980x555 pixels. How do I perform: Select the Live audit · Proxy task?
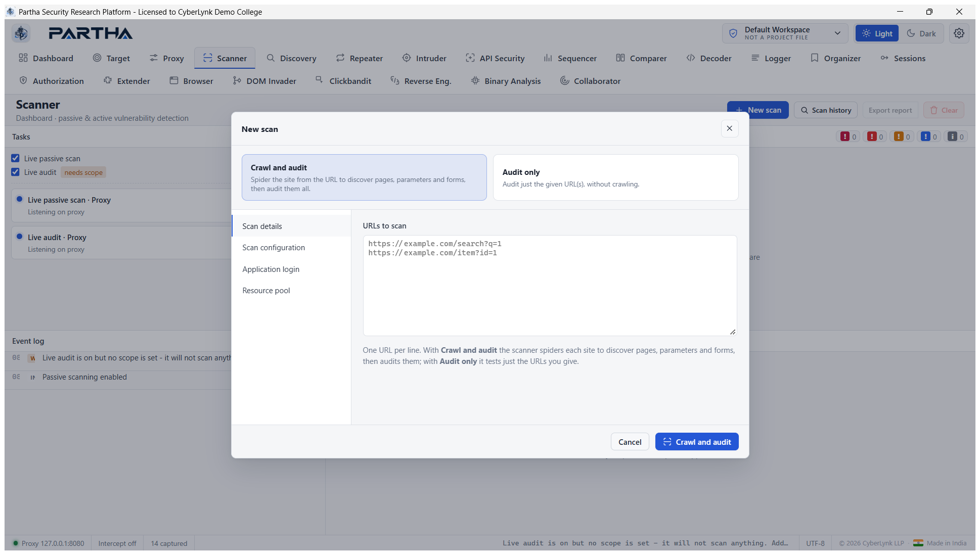coord(121,243)
